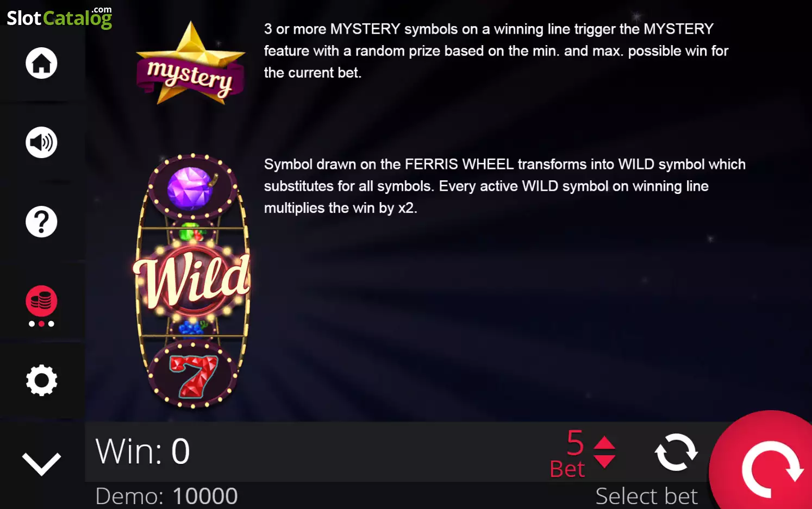Collapse the sidebar with the down chevron

tap(41, 464)
